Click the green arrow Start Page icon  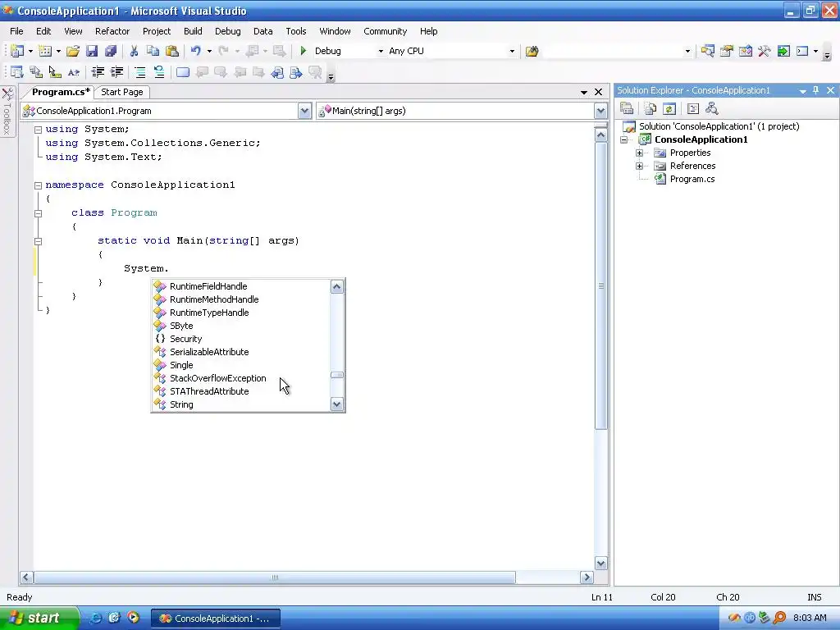tap(783, 51)
